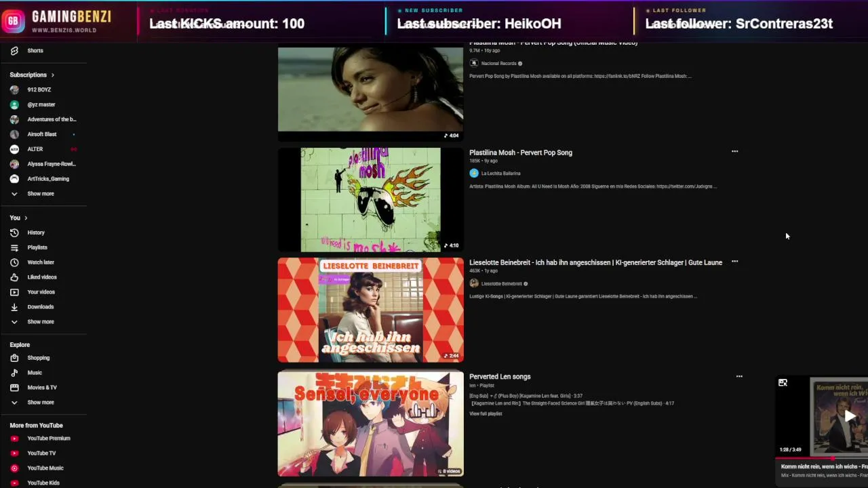Screen dimensions: 868x488
Task: Open the Lieselotte Beinebreit - Ich hab ihn angeschissen title
Action: 595,262
